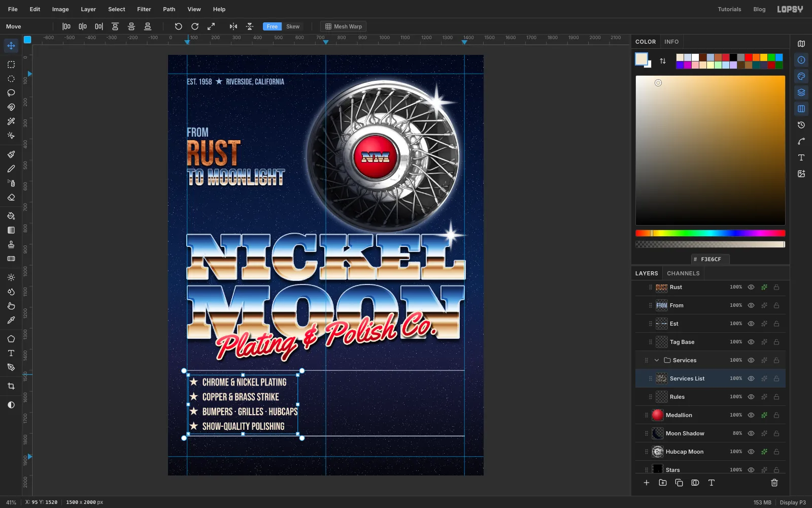Viewport: 812px width, 508px height.
Task: Toggle visibility of Medallion layer
Action: (x=751, y=415)
